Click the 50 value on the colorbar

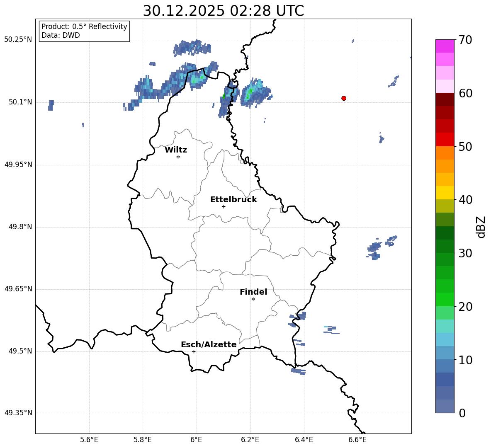(465, 146)
